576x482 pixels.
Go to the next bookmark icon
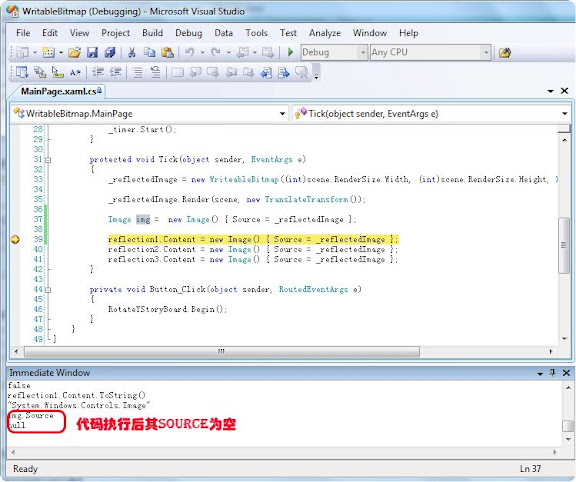(x=213, y=72)
